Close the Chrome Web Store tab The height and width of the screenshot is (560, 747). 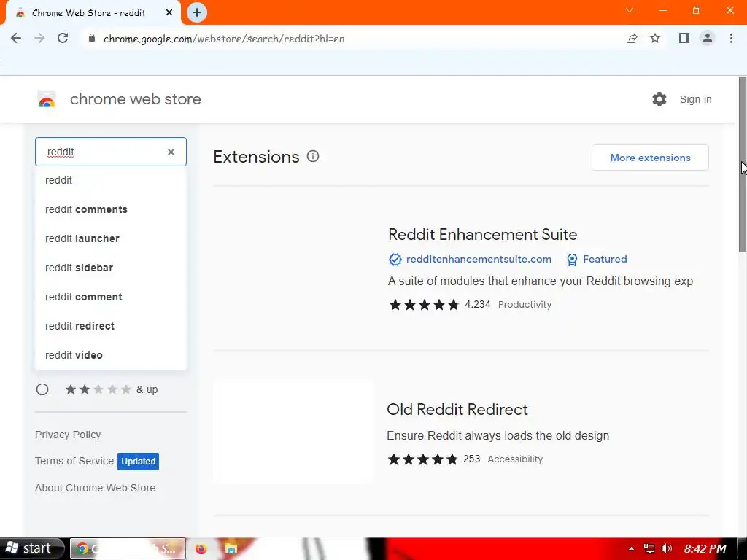pos(169,13)
